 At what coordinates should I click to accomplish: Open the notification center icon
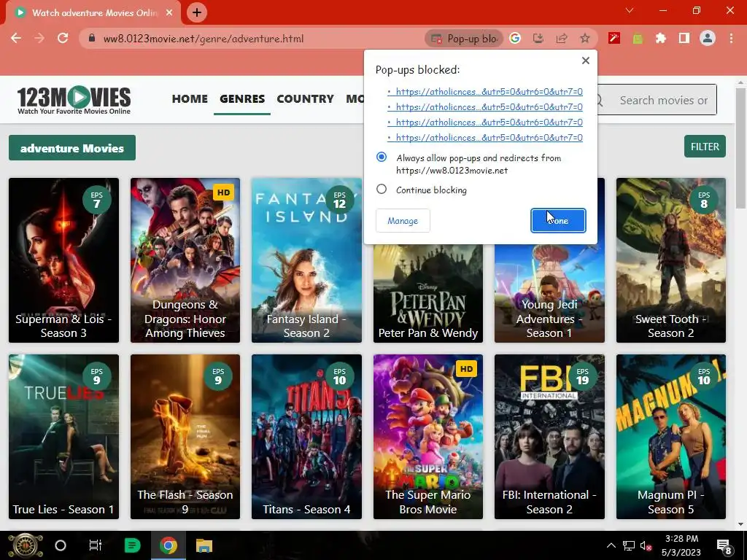[x=724, y=546]
